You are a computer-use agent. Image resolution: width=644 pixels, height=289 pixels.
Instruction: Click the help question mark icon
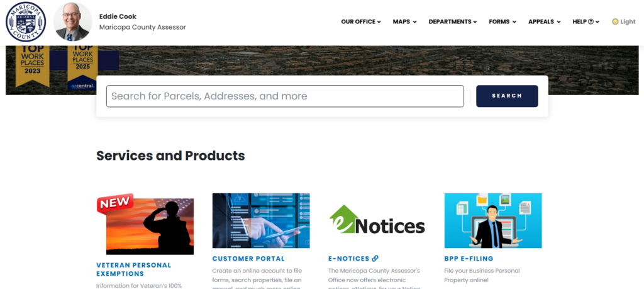(591, 22)
